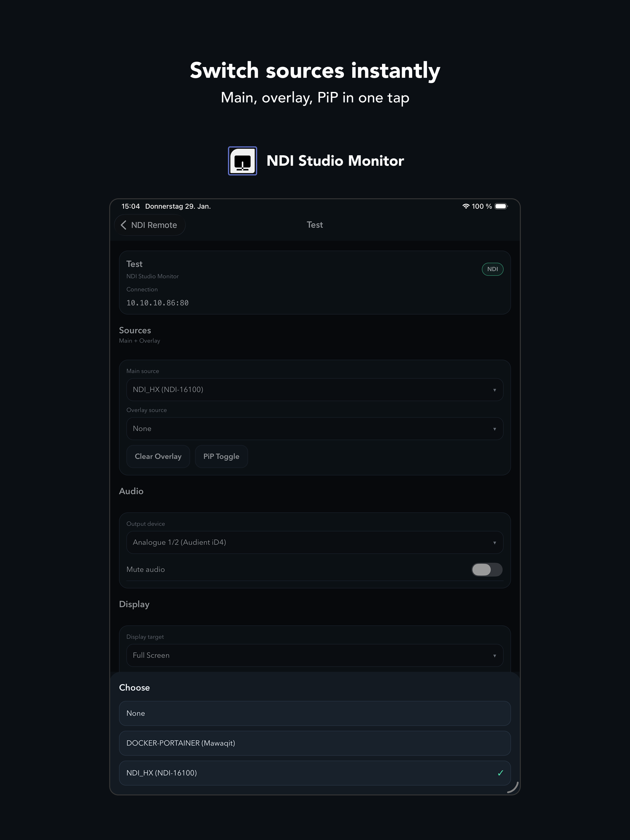Click the status bar time 15:04
This screenshot has width=630, height=840.
pyautogui.click(x=131, y=206)
